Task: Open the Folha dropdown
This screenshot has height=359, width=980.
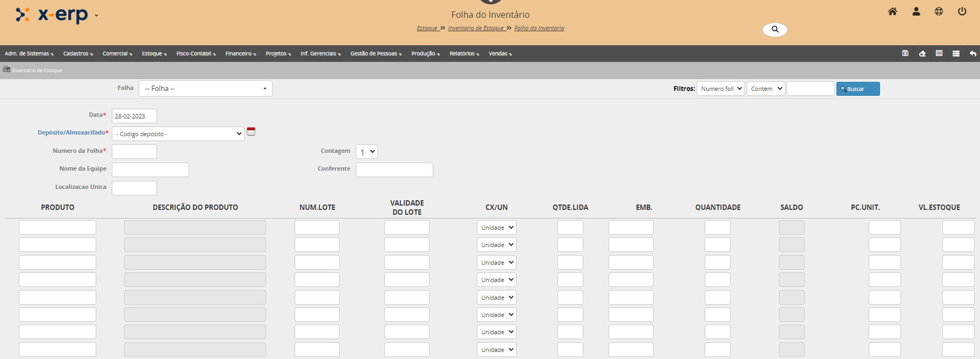Action: pyautogui.click(x=205, y=89)
